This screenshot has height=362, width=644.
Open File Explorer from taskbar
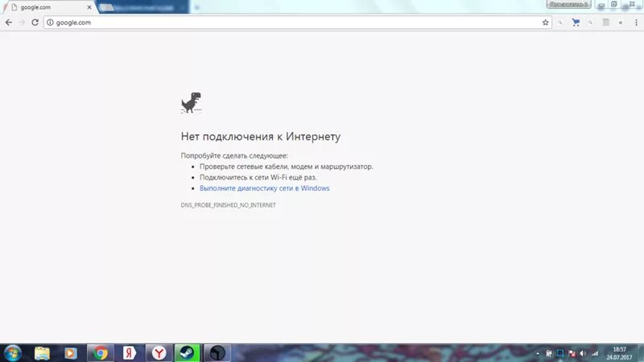[42, 353]
